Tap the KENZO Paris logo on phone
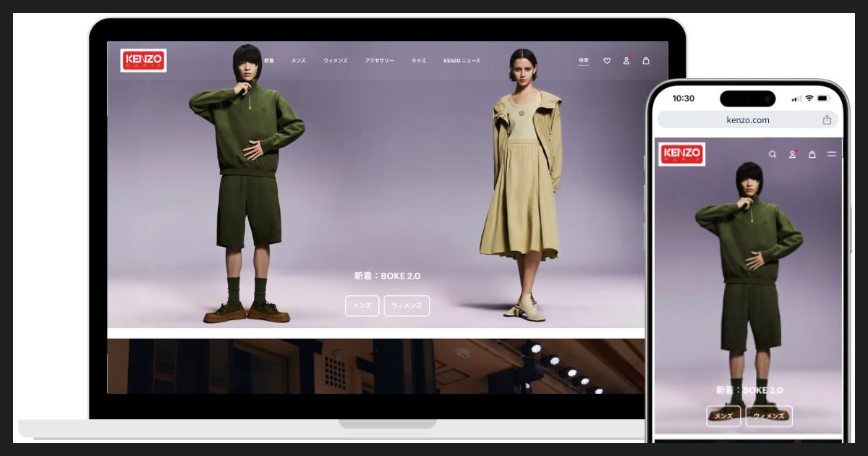The width and height of the screenshot is (868, 456). (681, 153)
